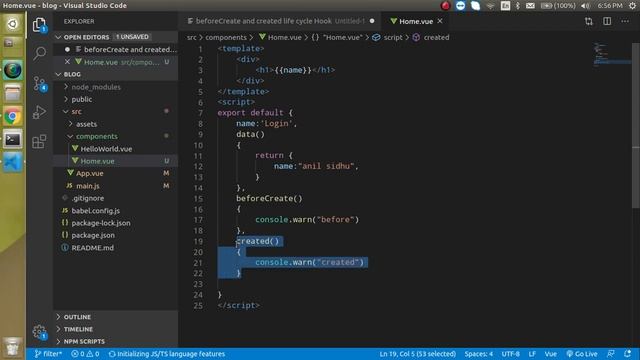Open the volume indicator in top panel
Image resolution: width=640 pixels, height=360 pixels.
585,6
